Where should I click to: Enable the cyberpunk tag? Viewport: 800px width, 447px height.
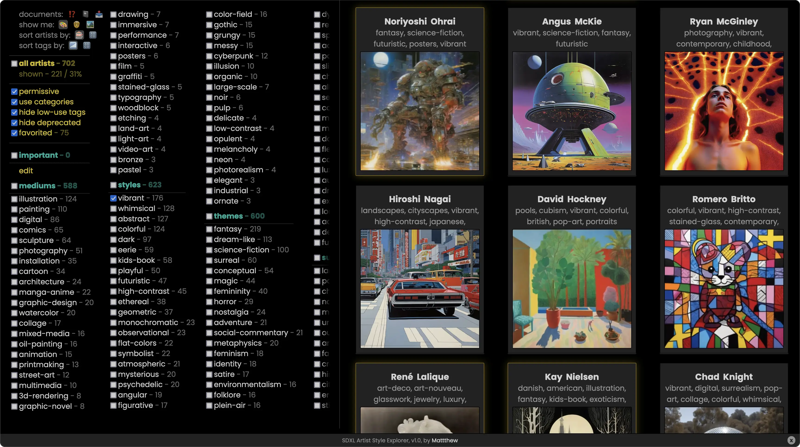point(209,56)
